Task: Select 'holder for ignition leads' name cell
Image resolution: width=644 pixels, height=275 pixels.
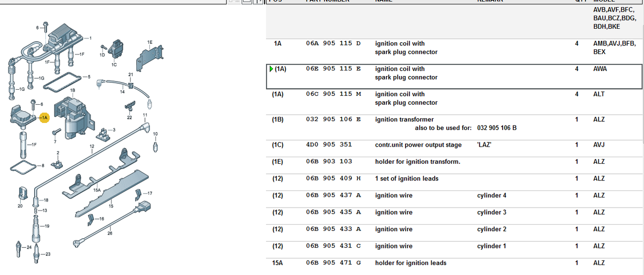Action: pyautogui.click(x=411, y=263)
